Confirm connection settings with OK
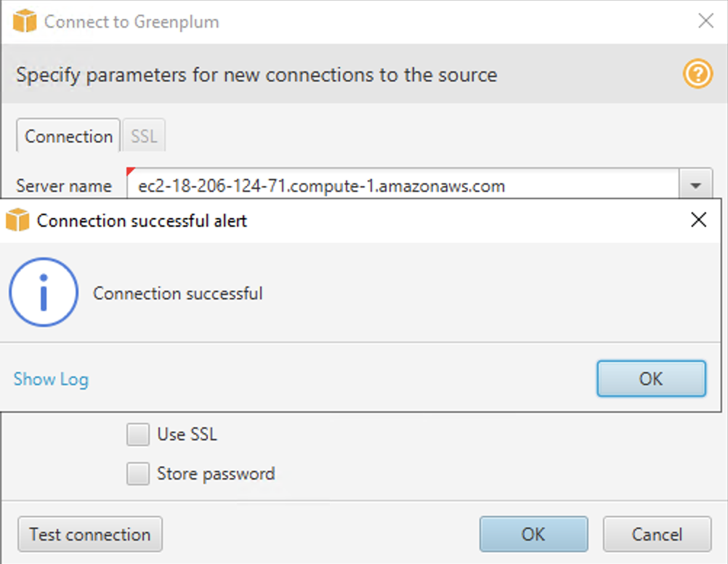This screenshot has height=564, width=728. click(x=533, y=534)
